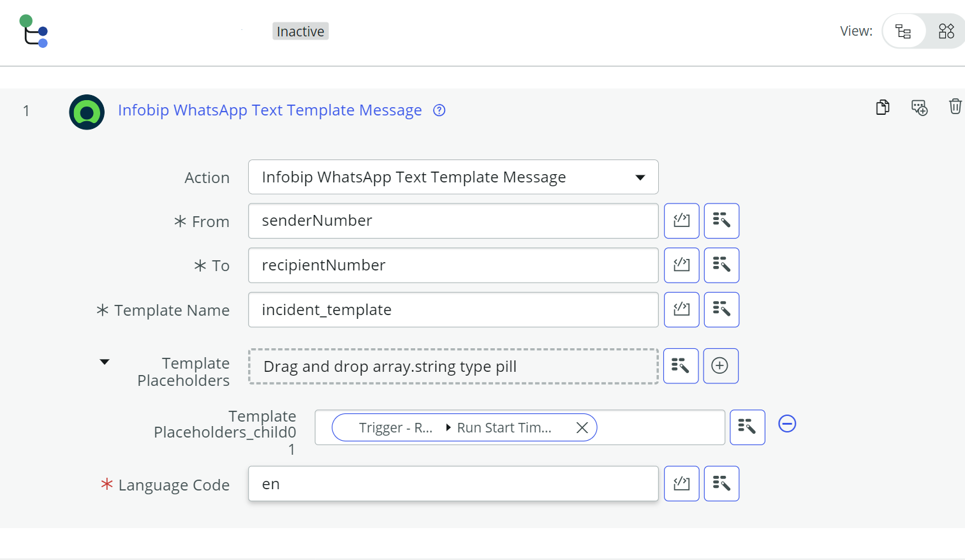Switch to tree list view
The image size is (965, 560).
[x=903, y=31]
